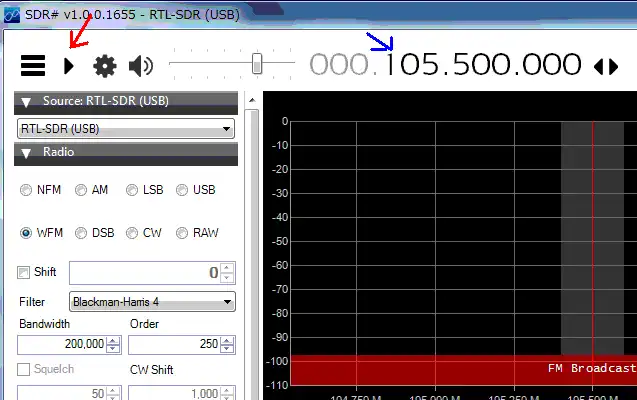Screen dimensions: 637x400
Task: Click the side panel vertical scrollbar track
Action: coord(254,255)
